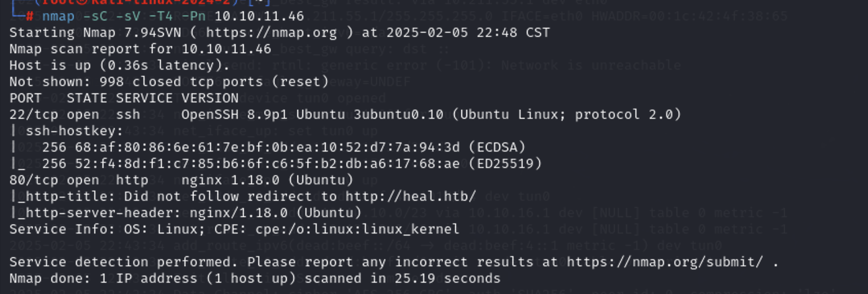This screenshot has width=868, height=294.
Task: Click the PORT STATE SERVICE VERSION header
Action: (x=124, y=98)
